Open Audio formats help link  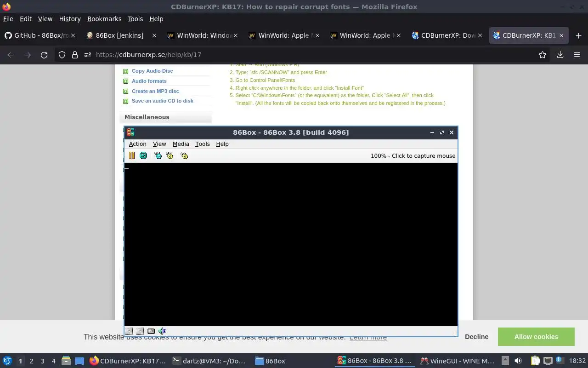(x=149, y=81)
